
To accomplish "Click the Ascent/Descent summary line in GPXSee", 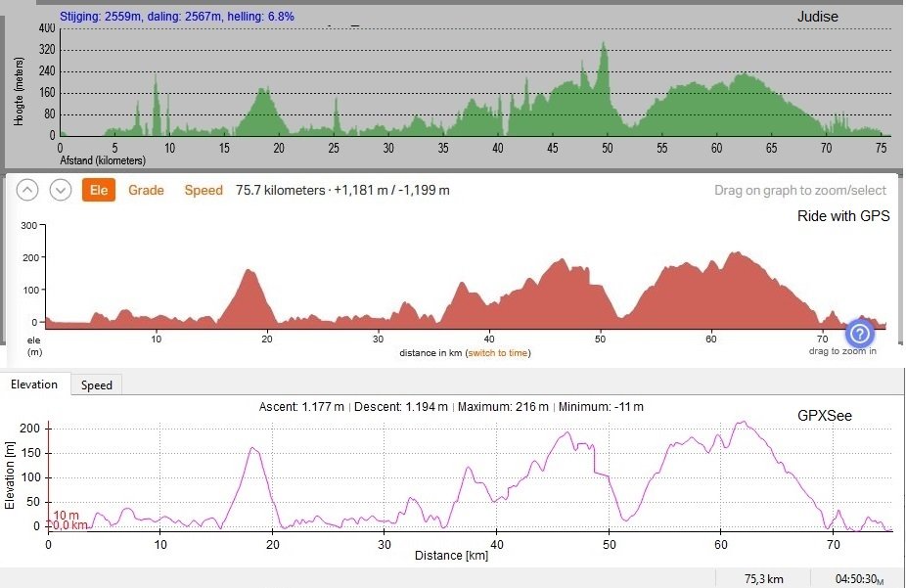I will click(451, 406).
